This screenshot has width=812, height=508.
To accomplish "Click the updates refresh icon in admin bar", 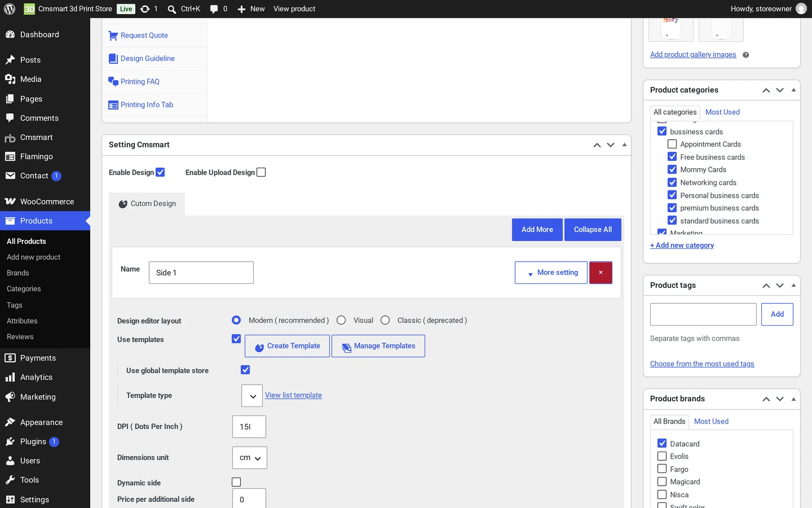I will (x=145, y=9).
